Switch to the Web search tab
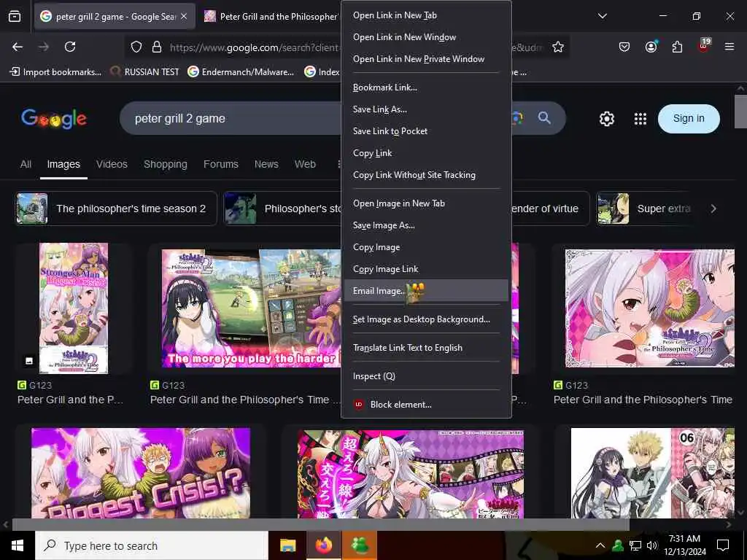 305,164
